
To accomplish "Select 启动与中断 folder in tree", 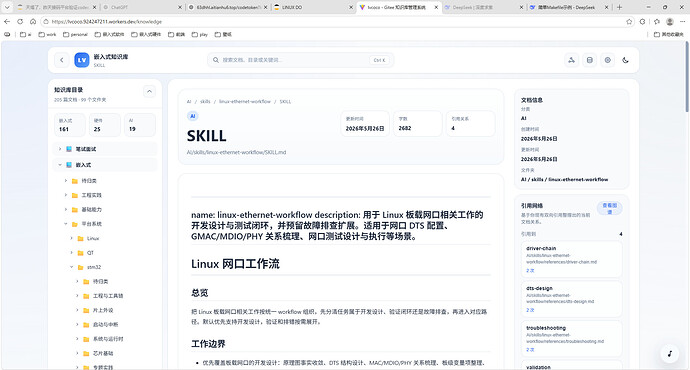I will click(106, 324).
